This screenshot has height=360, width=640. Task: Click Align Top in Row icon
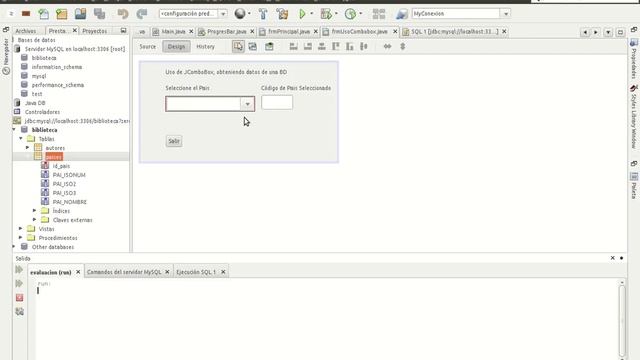336,47
